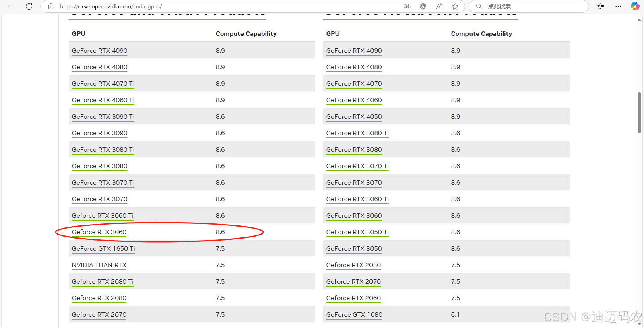This screenshot has height=328, width=644.
Task: View site info via the lock icon
Action: pyautogui.click(x=51, y=6)
